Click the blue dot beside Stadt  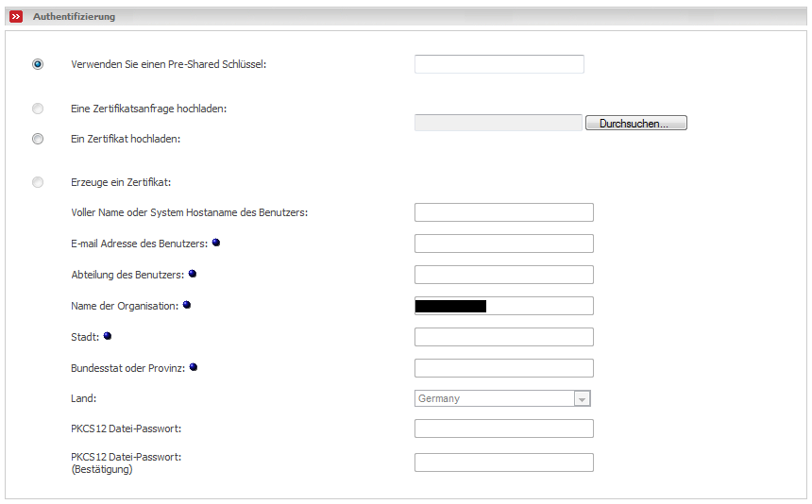pos(108,336)
